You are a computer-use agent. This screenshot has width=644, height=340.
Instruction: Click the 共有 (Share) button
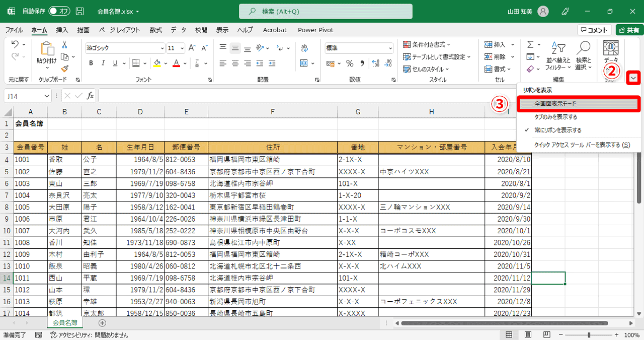(x=629, y=29)
